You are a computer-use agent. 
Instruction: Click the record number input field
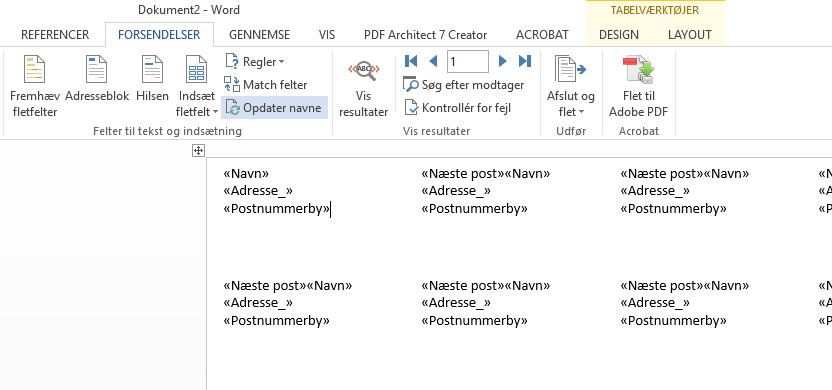[x=467, y=62]
